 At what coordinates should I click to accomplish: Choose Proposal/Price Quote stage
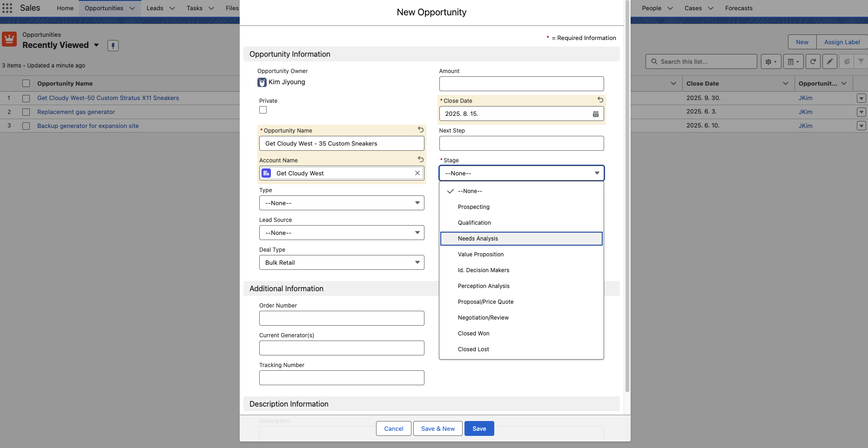[522, 302]
